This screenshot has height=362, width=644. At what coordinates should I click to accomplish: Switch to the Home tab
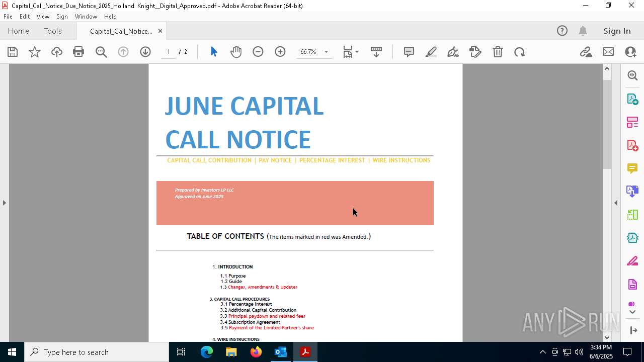19,31
